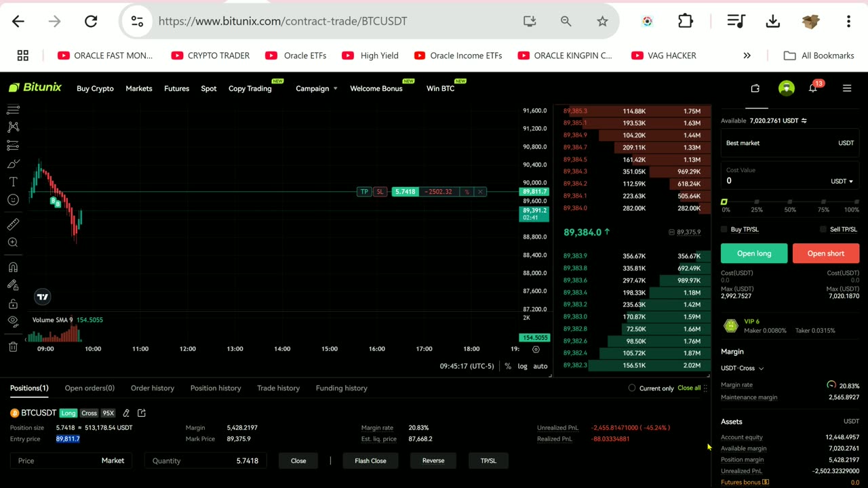
Task: Enable Buy TP/SL checkbox
Action: 724,230
